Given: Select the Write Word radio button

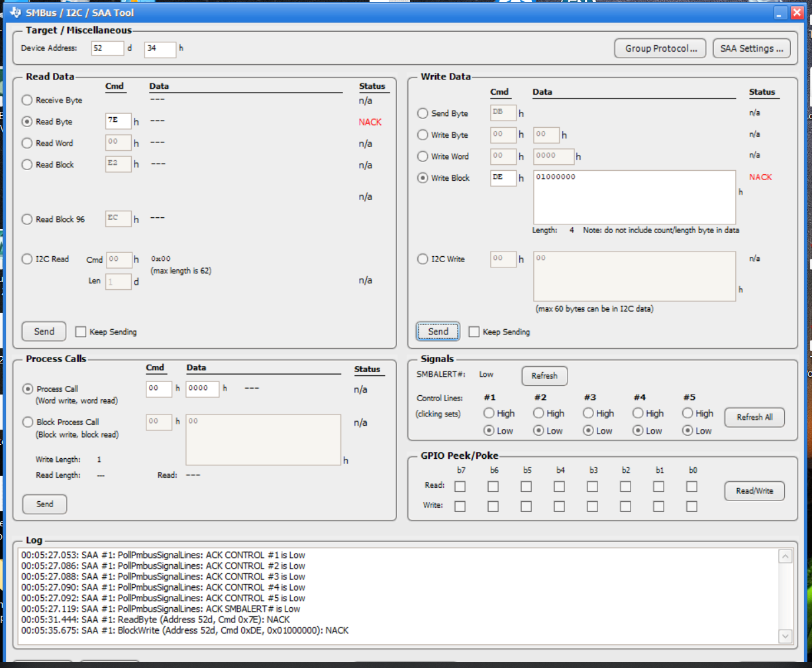Looking at the screenshot, I should tap(423, 156).
